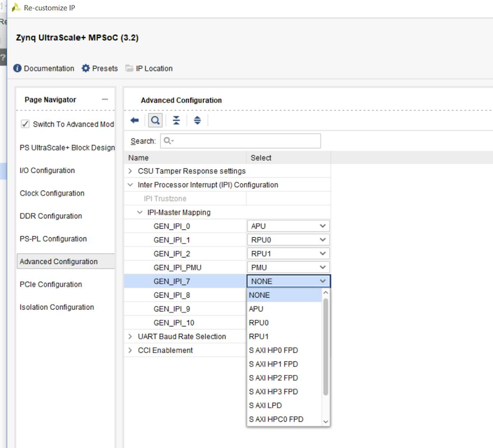Uncheck Switch To Advanced Mode checkbox
The height and width of the screenshot is (448, 493).
[25, 124]
